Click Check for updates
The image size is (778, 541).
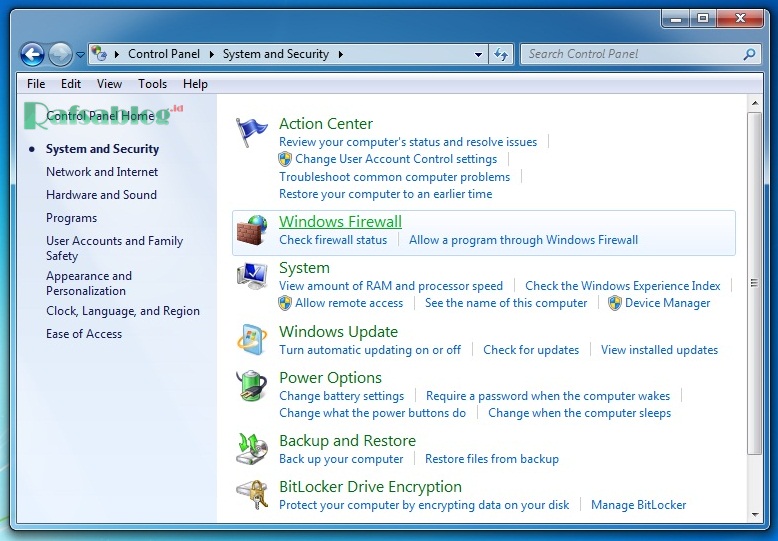(x=531, y=350)
